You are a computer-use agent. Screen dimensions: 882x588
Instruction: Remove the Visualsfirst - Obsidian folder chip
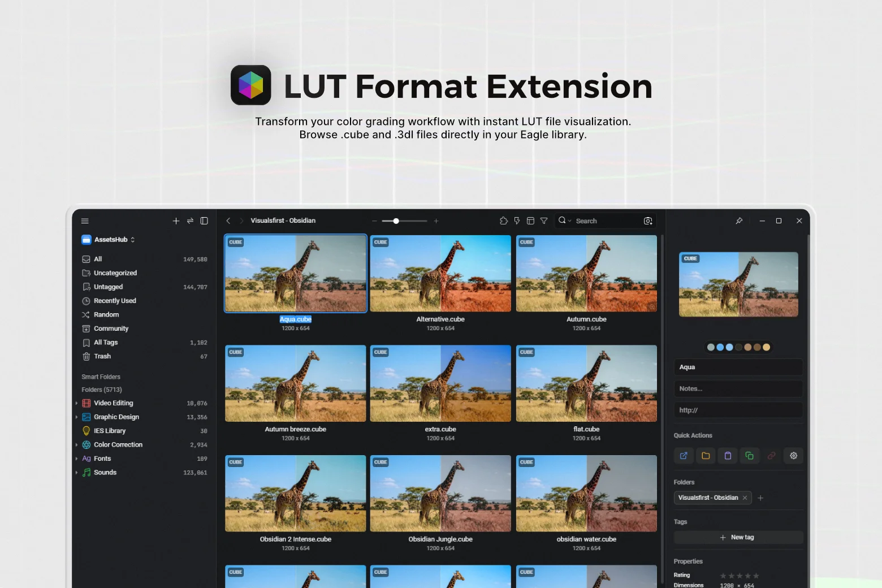pos(745,498)
